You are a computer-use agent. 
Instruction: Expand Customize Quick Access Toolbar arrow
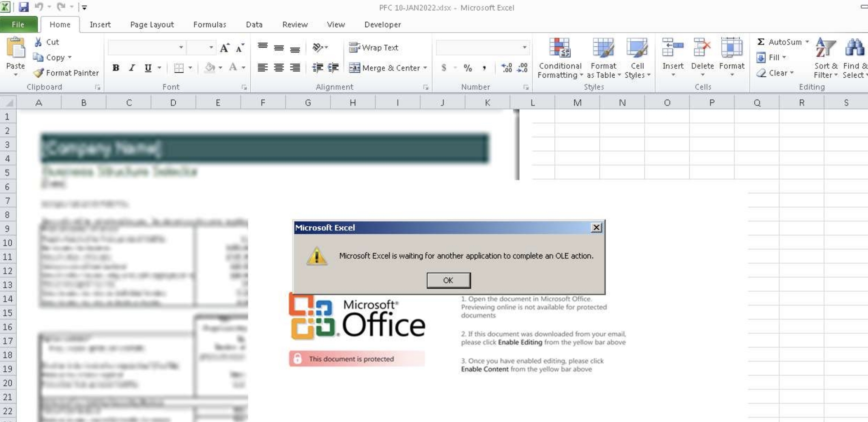point(84,7)
